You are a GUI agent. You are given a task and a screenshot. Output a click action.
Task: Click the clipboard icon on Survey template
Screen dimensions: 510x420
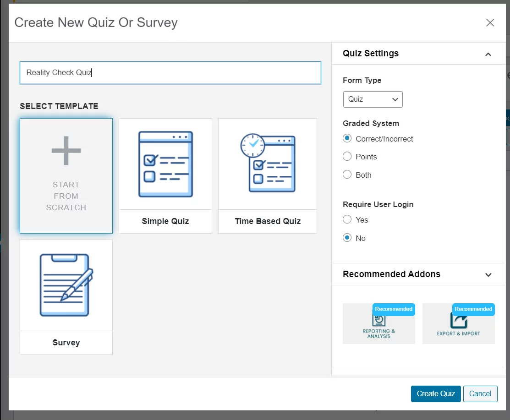(x=66, y=284)
